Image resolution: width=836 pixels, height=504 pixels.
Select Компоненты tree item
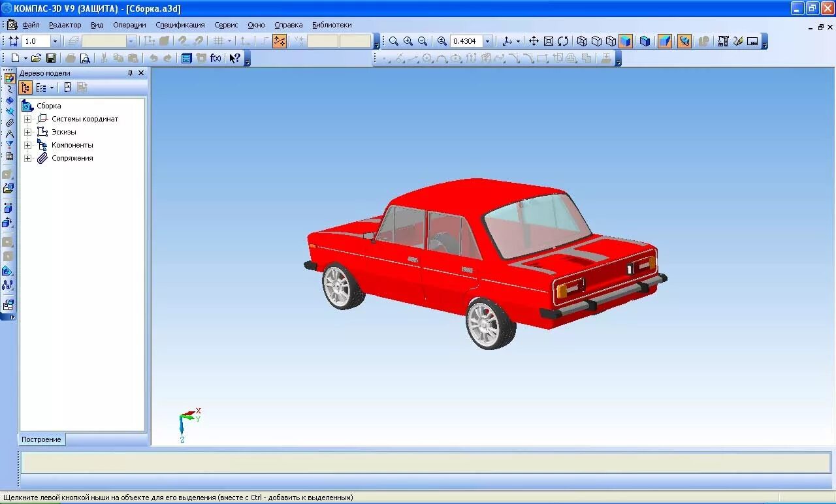[72, 145]
